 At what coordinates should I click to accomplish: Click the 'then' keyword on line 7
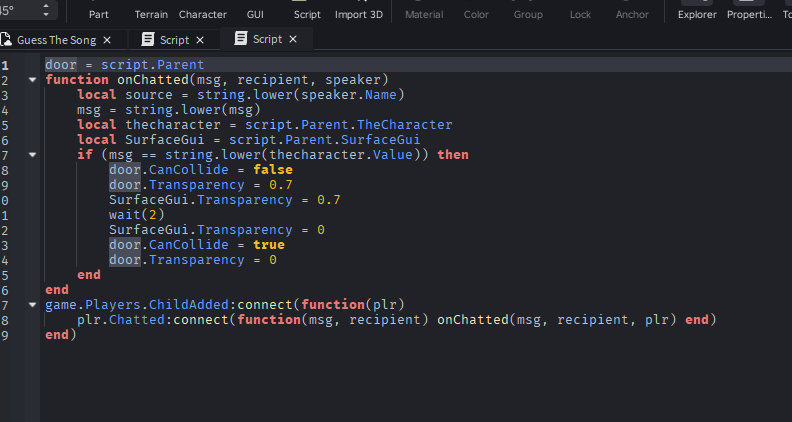tap(453, 155)
